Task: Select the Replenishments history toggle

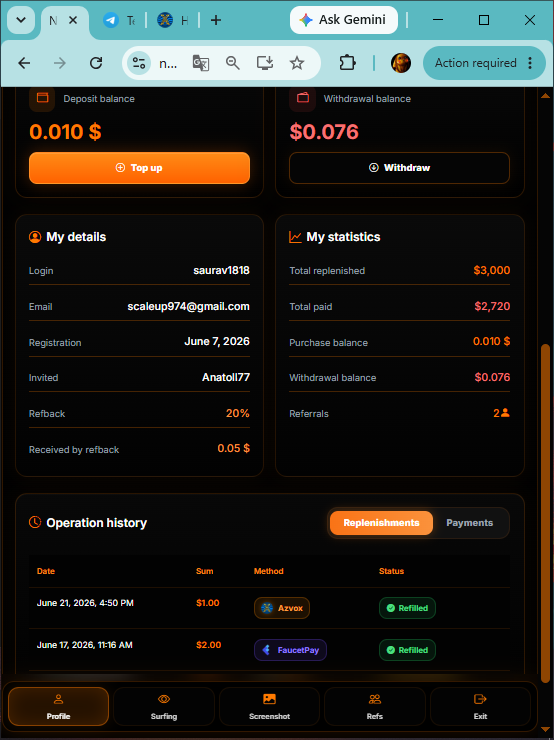Action: (381, 523)
